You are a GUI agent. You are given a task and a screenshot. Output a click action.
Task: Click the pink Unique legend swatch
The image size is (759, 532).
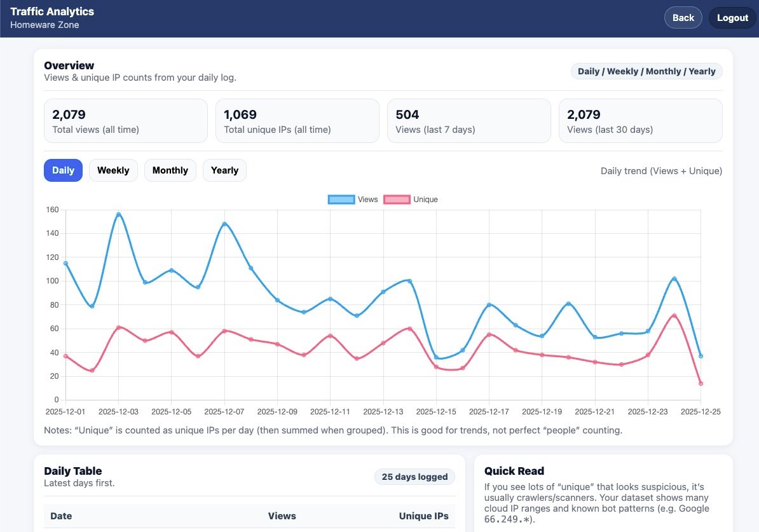[x=397, y=199]
